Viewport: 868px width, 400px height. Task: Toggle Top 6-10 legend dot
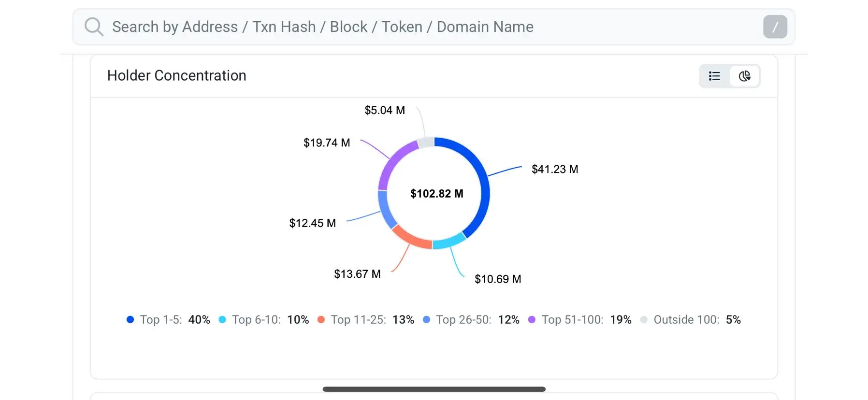coord(222,319)
